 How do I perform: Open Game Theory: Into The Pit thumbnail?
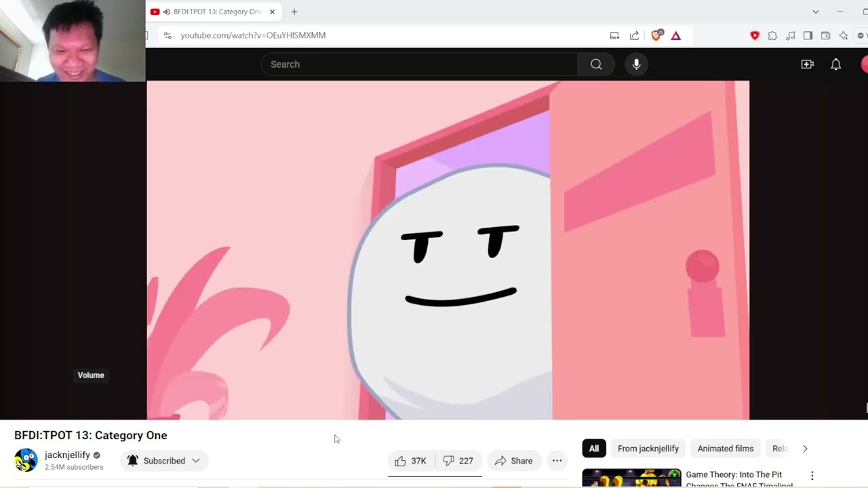(631, 478)
